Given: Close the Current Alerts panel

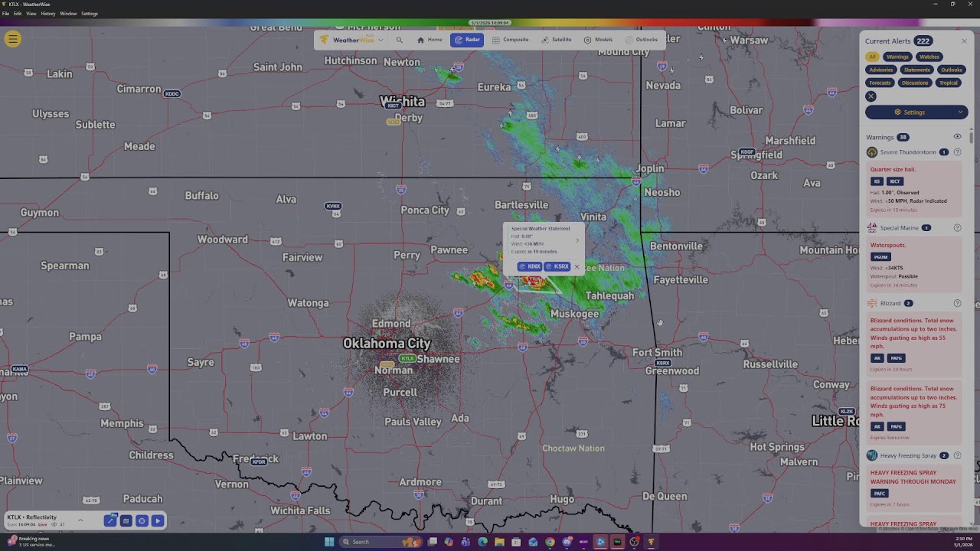Looking at the screenshot, I should [x=964, y=41].
